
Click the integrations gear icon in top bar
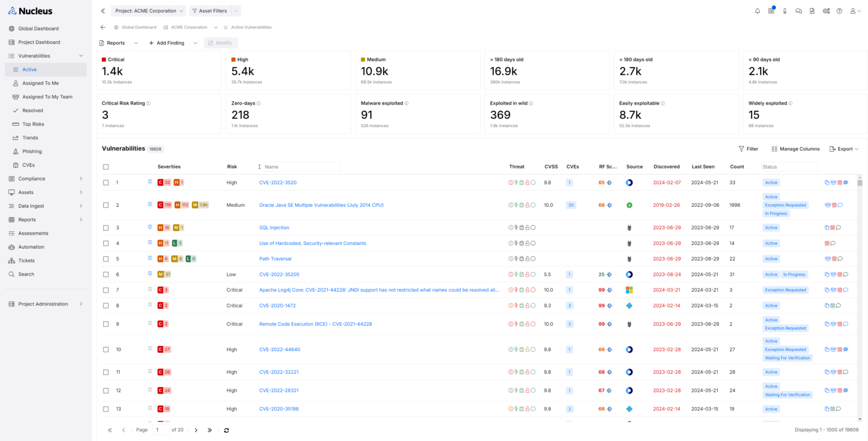tap(826, 10)
